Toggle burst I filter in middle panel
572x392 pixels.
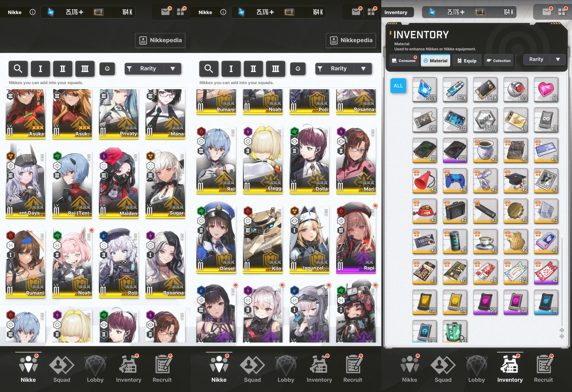point(231,69)
